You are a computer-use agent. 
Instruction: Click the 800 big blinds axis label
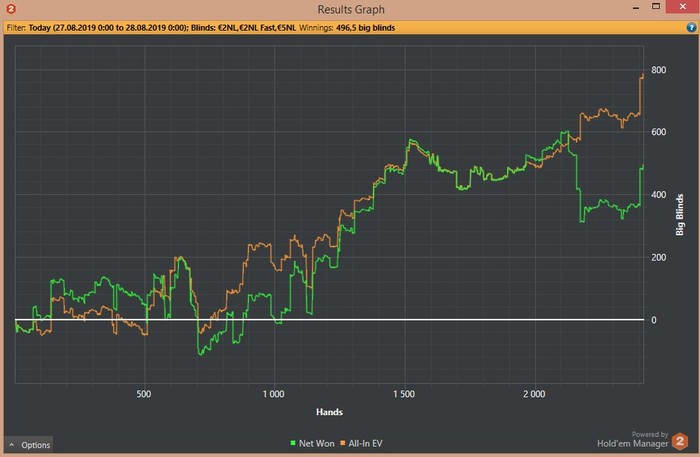658,70
